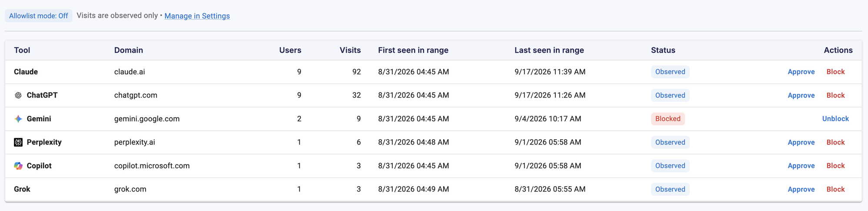Click Last seen in range header
868x211 pixels.
coord(549,50)
